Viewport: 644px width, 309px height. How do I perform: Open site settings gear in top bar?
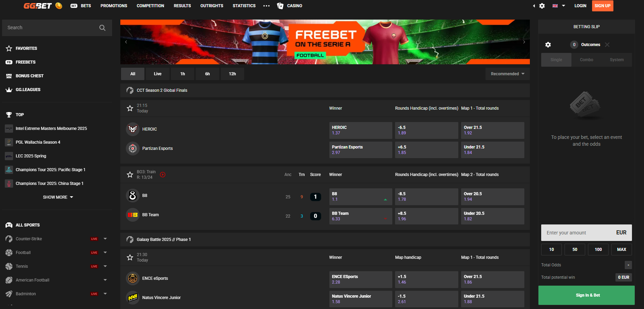542,6
